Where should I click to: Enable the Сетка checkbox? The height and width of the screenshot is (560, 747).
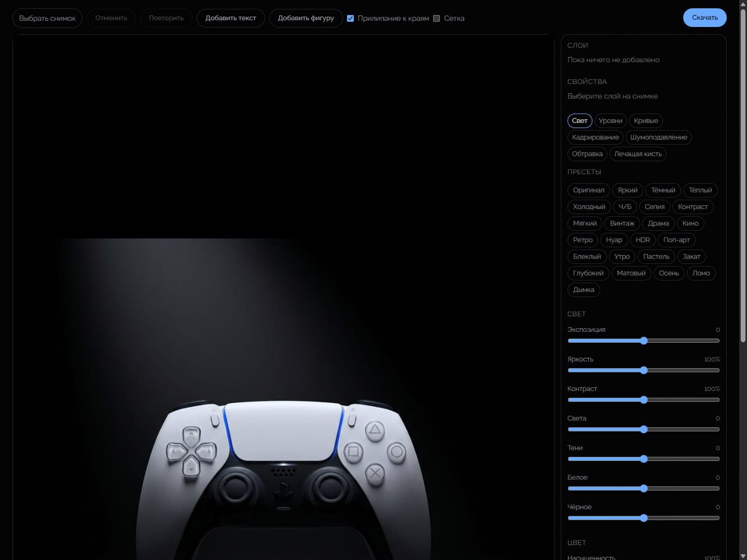coord(437,18)
